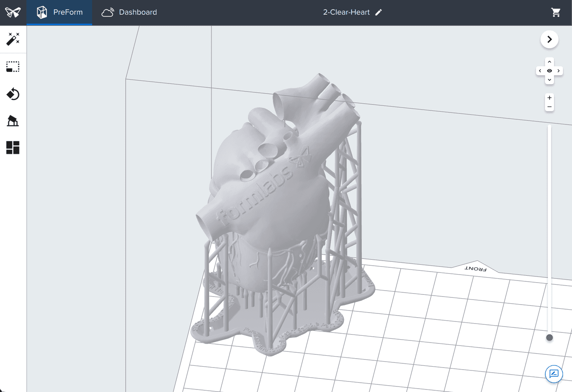Open the shopping cart
Viewport: 572px width, 392px height.
click(x=556, y=12)
